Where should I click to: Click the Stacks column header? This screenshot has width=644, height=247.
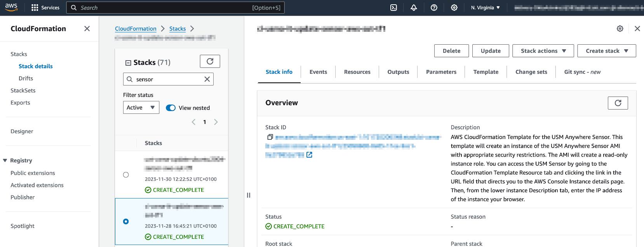[153, 143]
